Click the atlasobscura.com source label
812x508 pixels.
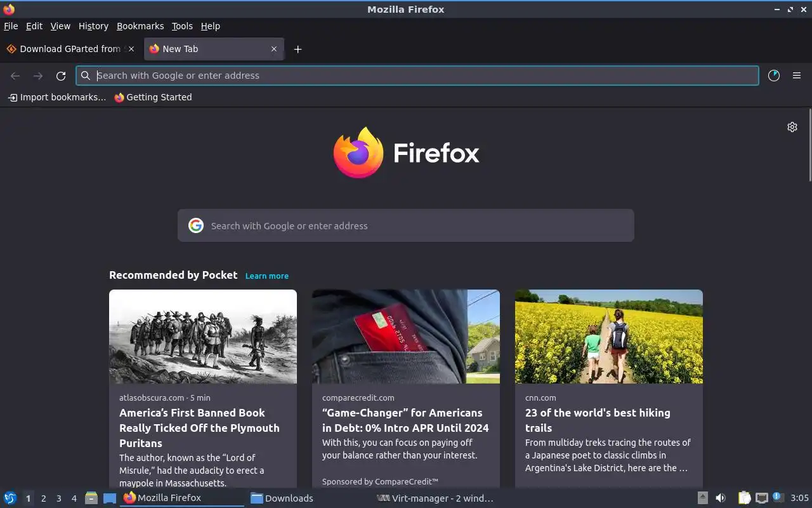pos(152,398)
